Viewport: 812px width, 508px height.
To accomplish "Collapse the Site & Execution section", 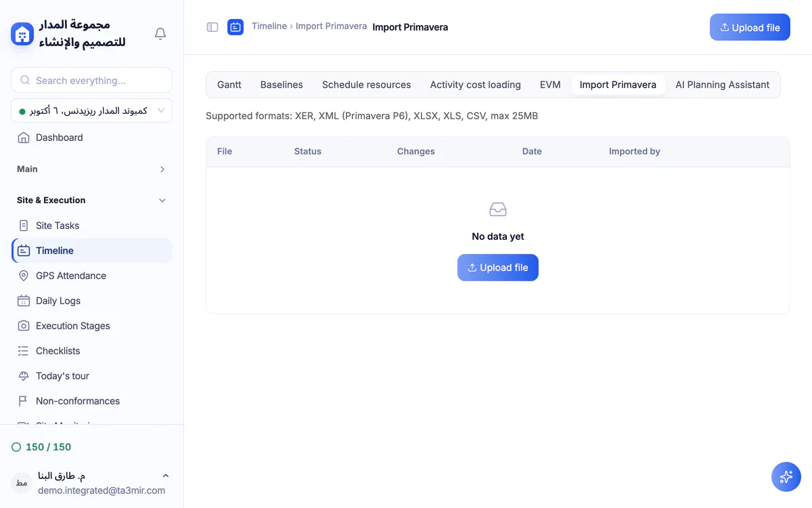I will click(x=162, y=200).
